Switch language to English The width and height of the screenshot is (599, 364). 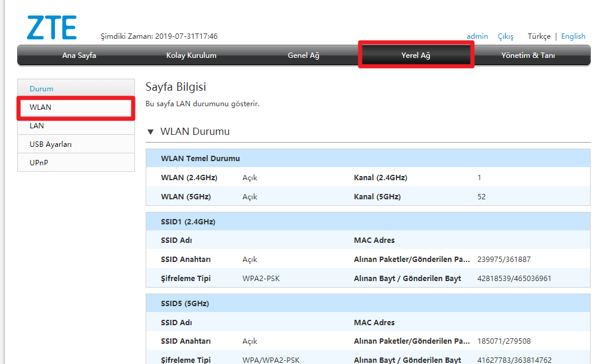pos(573,36)
